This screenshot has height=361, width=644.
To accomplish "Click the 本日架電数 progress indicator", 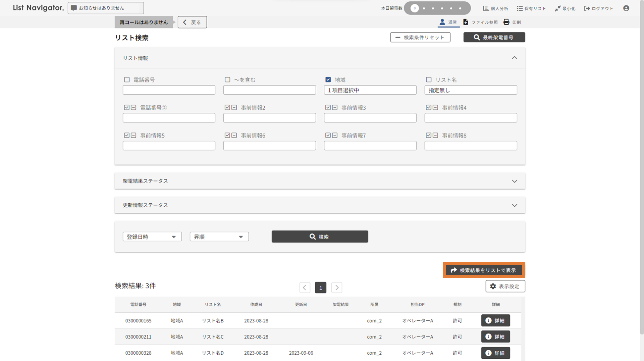I will 437,8.
